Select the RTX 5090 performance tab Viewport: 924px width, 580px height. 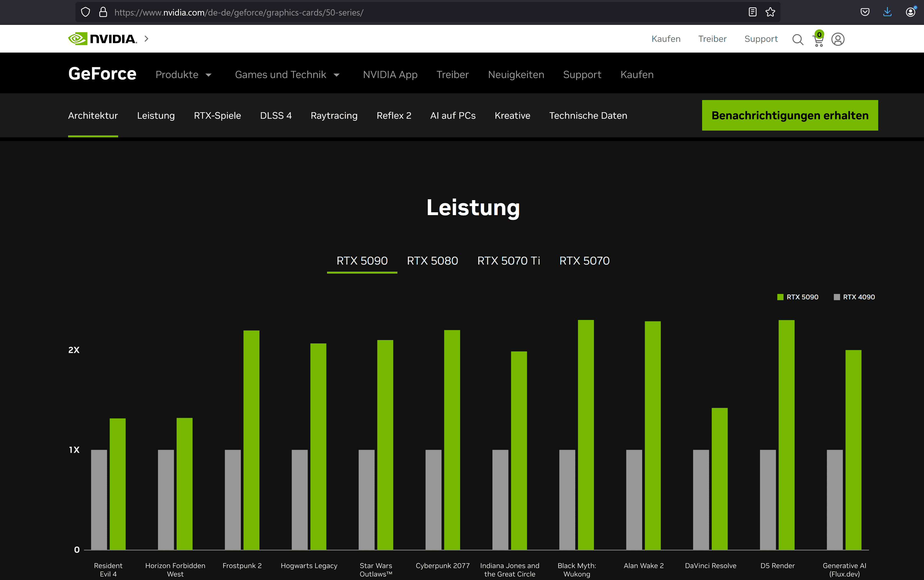point(362,261)
